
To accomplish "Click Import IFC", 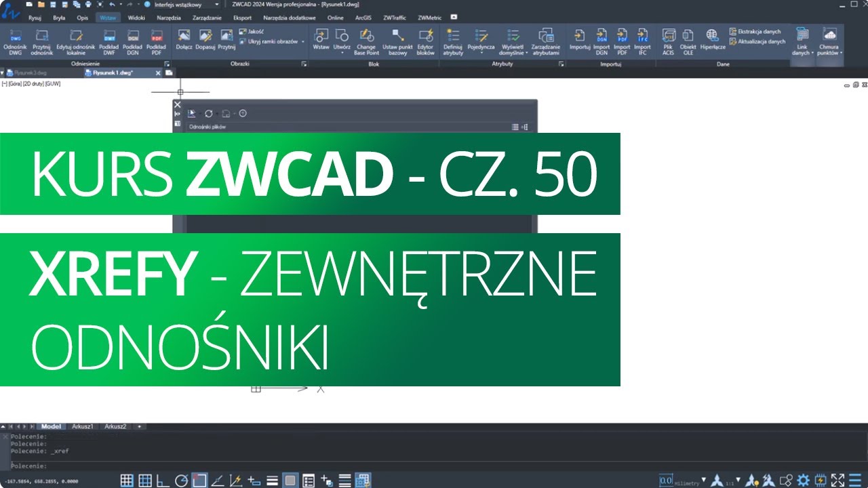I will pyautogui.click(x=642, y=41).
